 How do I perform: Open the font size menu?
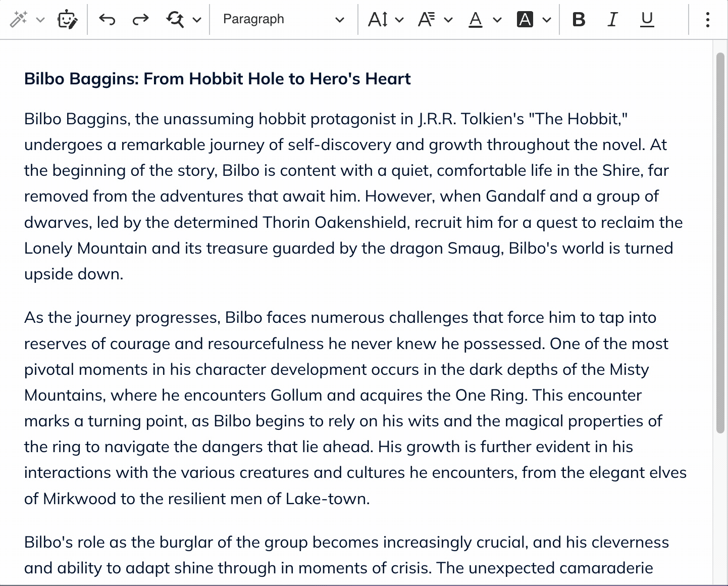point(385,20)
